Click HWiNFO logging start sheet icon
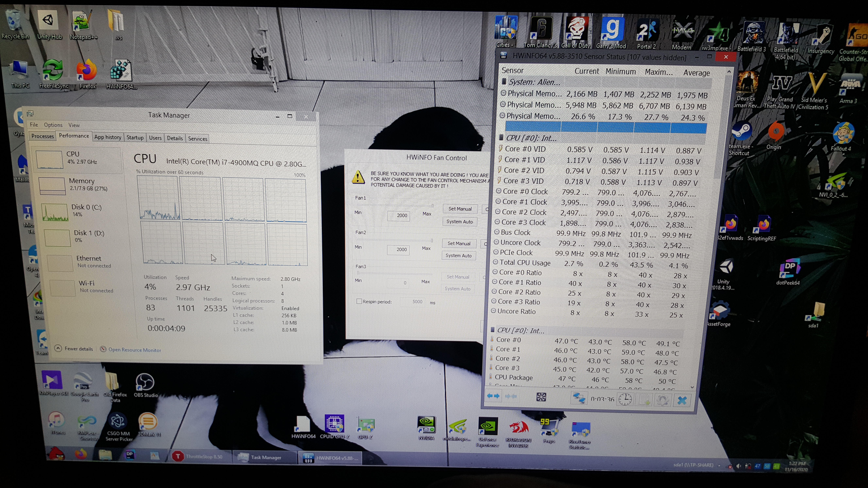 pos(644,400)
